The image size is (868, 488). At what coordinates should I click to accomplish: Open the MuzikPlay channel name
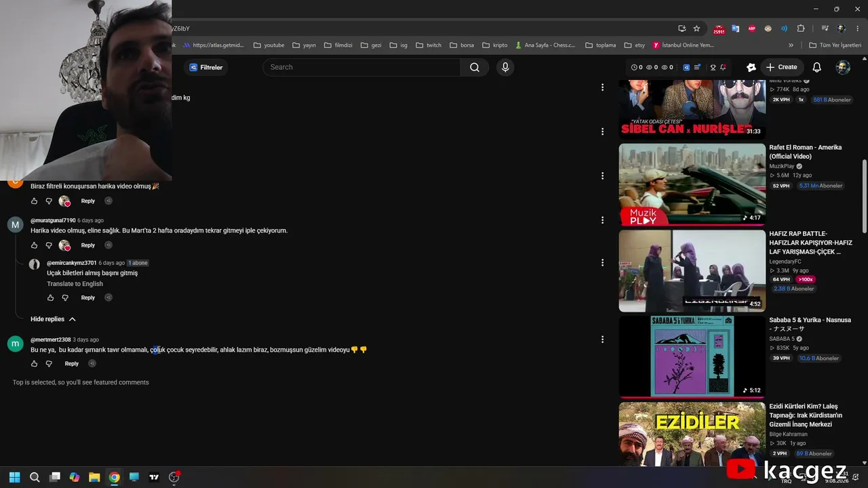pos(782,166)
